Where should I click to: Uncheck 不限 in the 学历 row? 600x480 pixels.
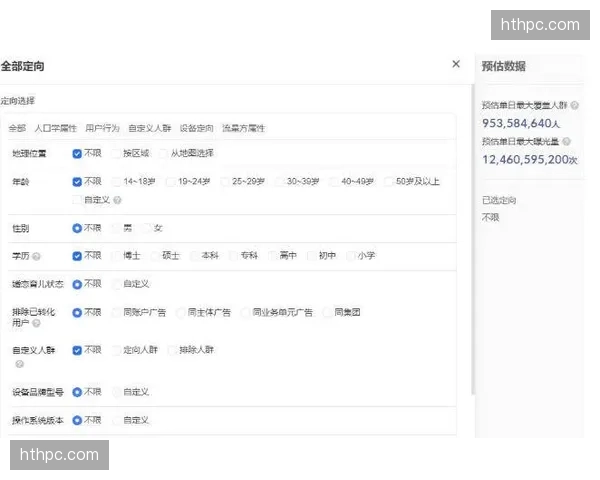tap(77, 256)
